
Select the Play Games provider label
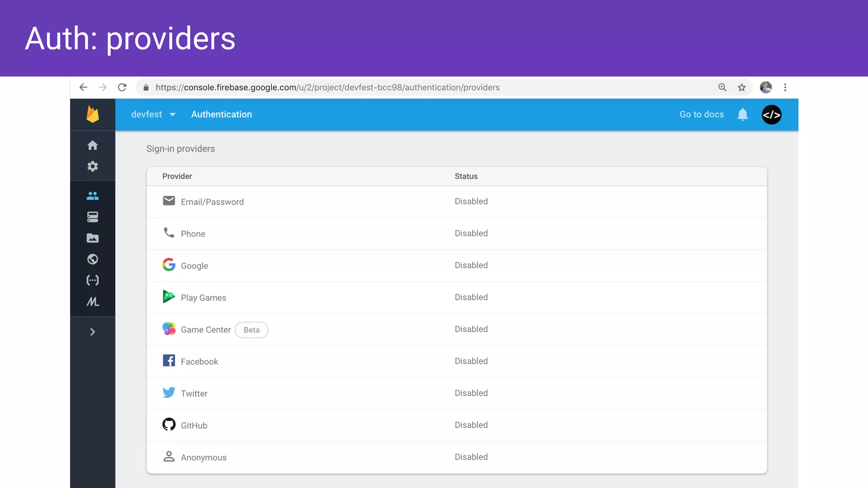[x=203, y=298]
